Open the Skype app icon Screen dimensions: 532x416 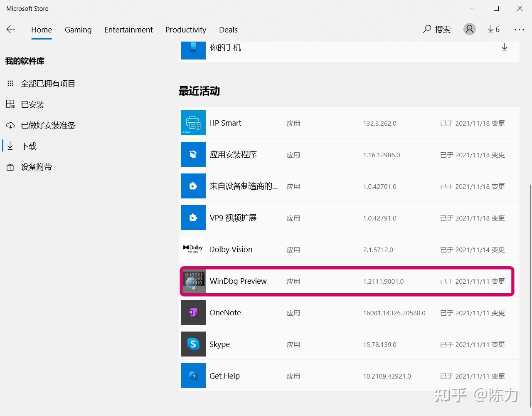point(193,344)
